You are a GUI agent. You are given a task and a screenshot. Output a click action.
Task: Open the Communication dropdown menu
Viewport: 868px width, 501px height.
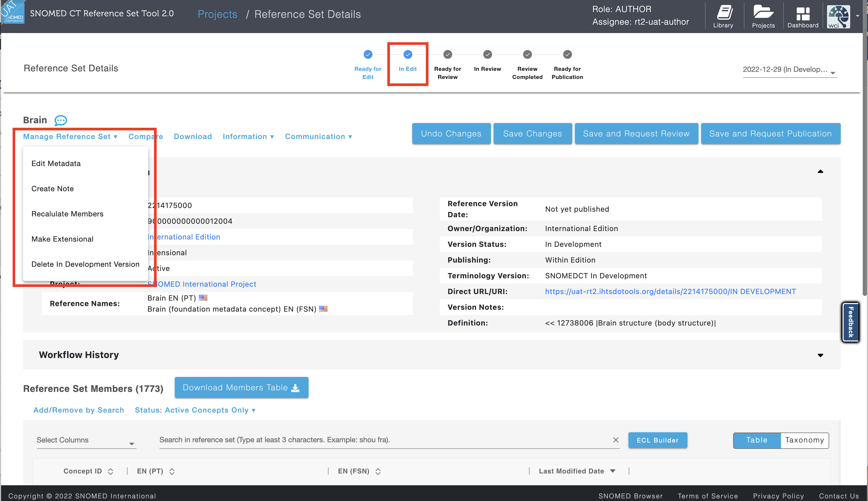tap(318, 137)
